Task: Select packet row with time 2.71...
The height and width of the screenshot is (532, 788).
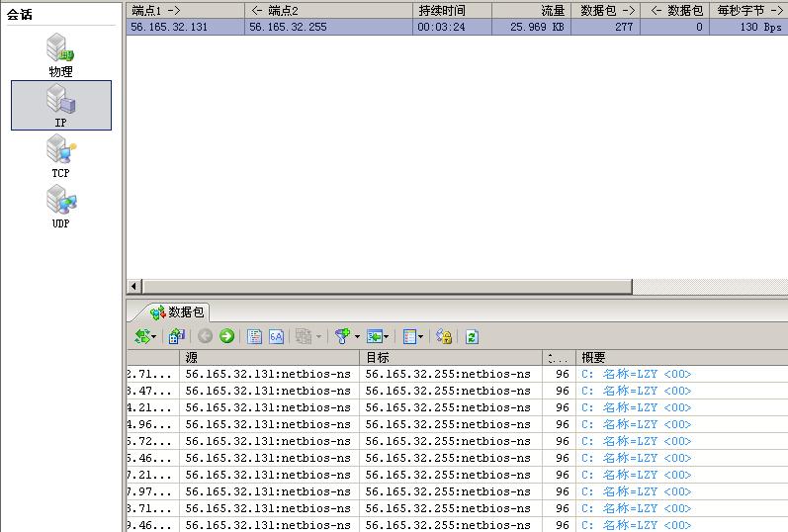Action: [458, 374]
